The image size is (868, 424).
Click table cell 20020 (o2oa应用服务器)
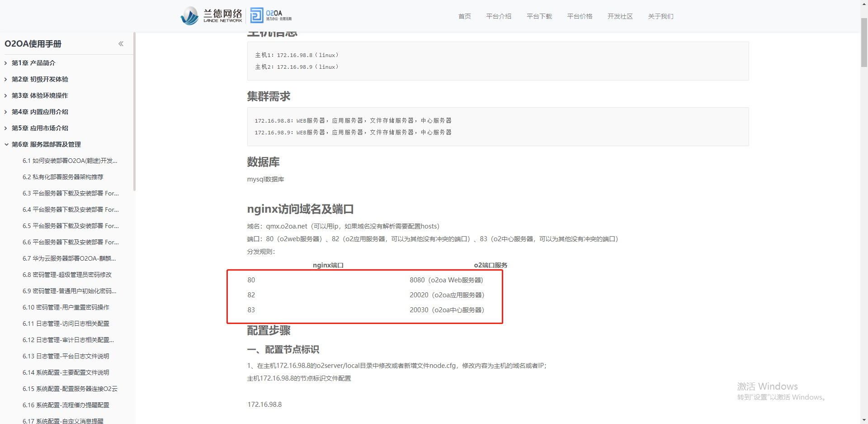click(447, 295)
